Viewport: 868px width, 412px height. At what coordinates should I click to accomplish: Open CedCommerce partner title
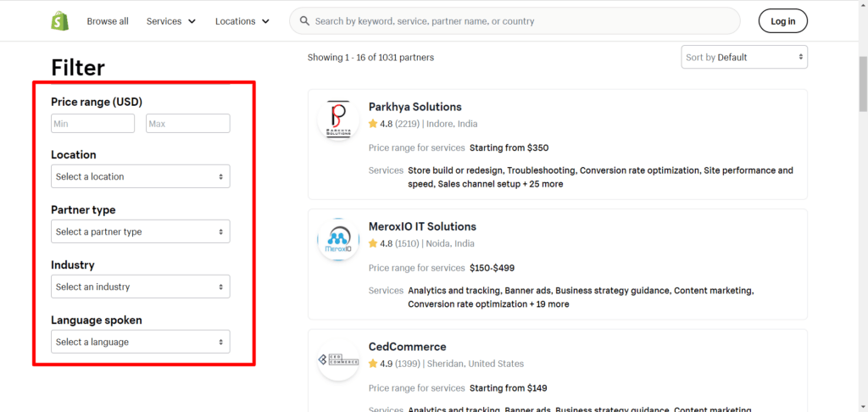pos(408,347)
